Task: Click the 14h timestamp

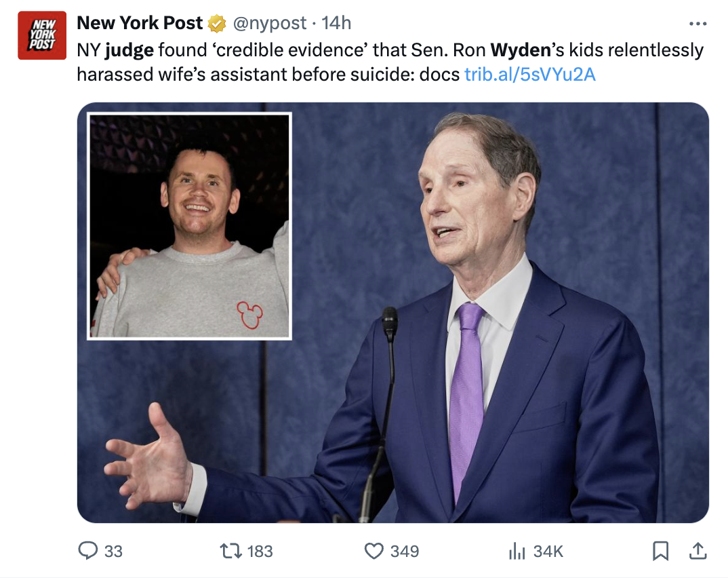Action: click(336, 23)
